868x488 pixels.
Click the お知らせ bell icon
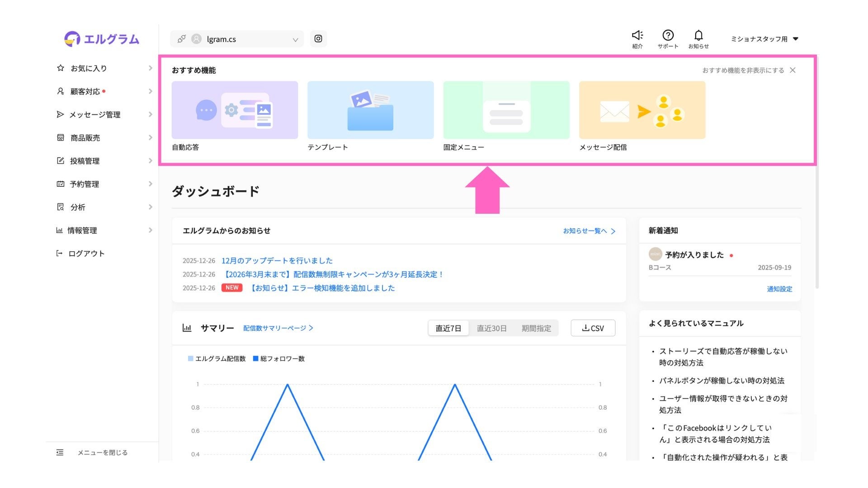coord(698,35)
